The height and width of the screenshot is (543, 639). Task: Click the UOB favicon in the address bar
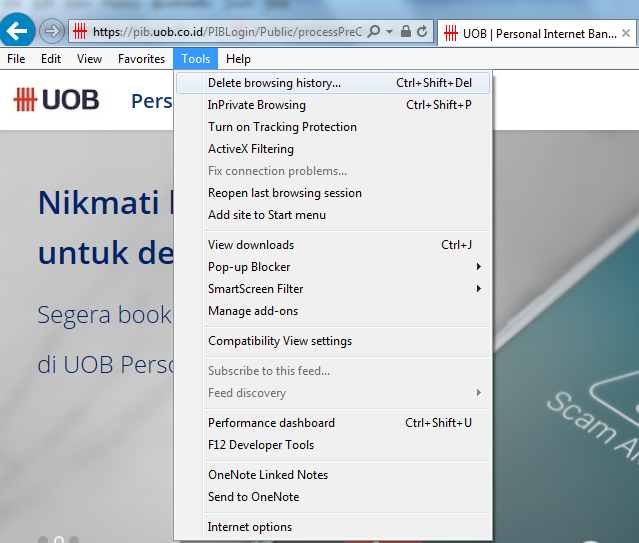(x=80, y=32)
